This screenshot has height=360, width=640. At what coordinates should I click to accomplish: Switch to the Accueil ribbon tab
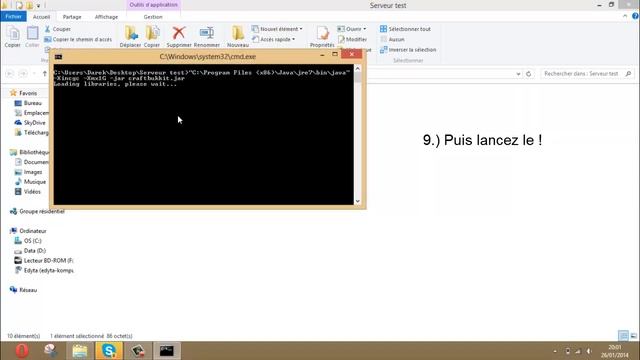[42, 17]
